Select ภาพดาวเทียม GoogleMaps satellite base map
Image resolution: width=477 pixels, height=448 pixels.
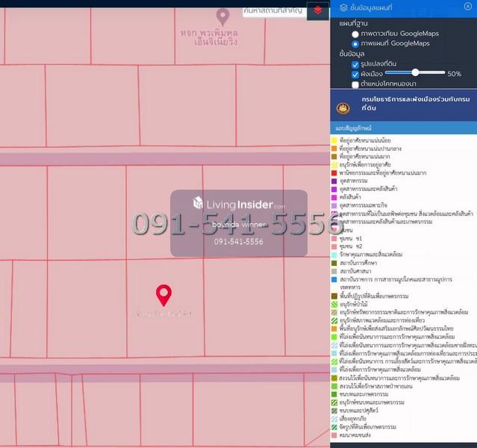[x=355, y=34]
